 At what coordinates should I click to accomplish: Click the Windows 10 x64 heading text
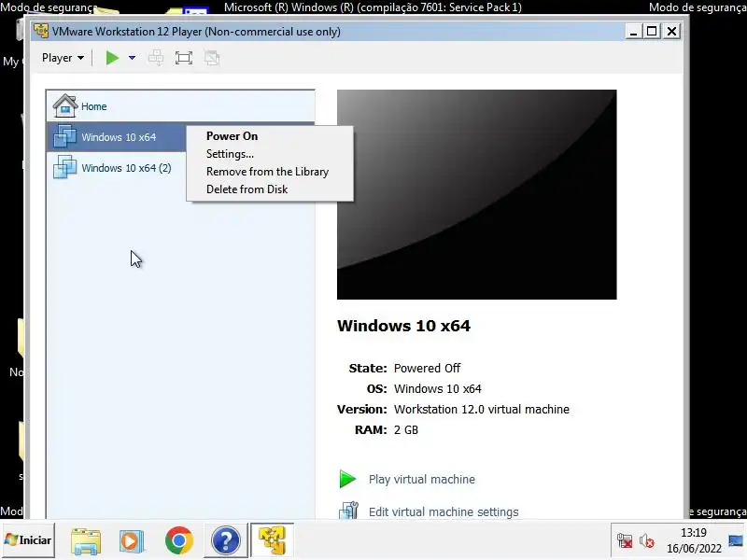point(403,326)
